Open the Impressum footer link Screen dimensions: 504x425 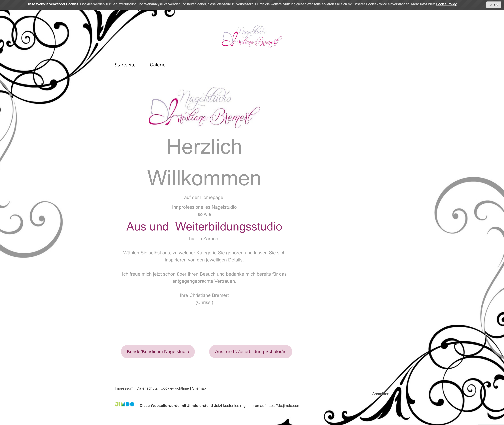[x=124, y=388]
